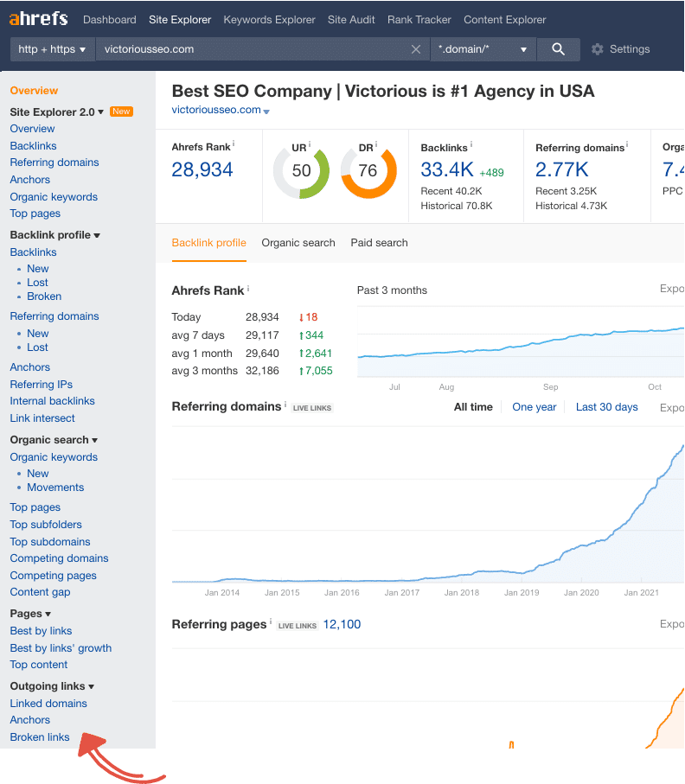Switch to Paid search tab
The image size is (685, 784).
coord(380,243)
